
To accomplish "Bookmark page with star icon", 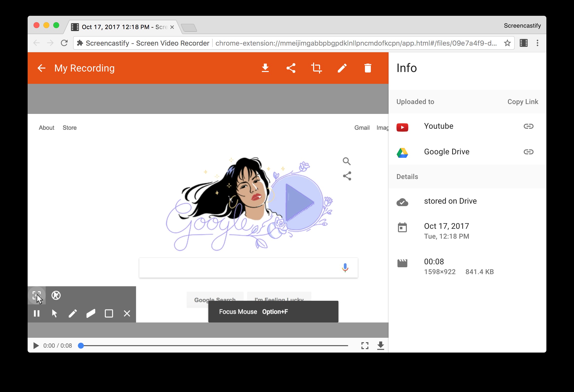I will (x=507, y=43).
